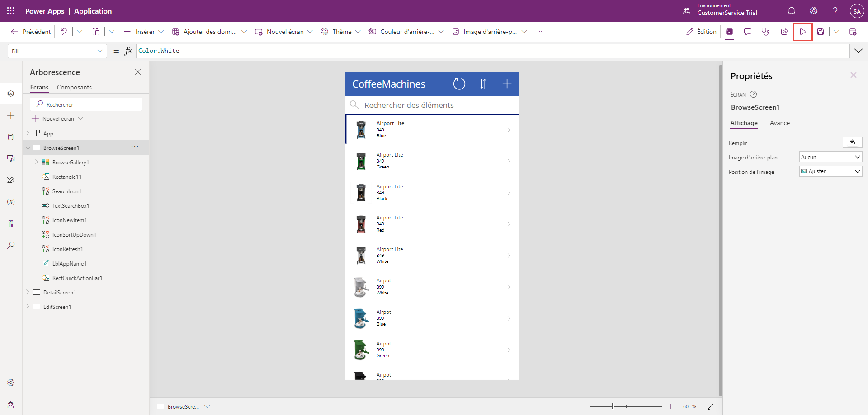Click Nouvel écran in the tree panel
The width and height of the screenshot is (868, 415).
58,118
